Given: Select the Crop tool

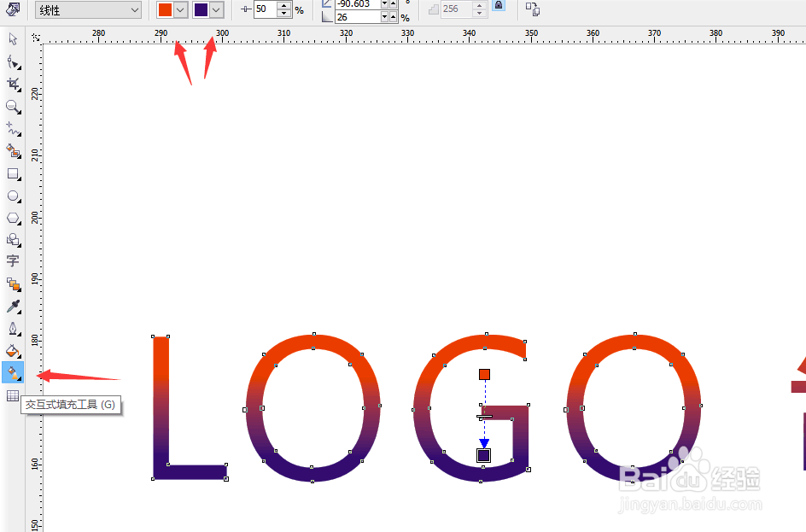Looking at the screenshot, I should pyautogui.click(x=12, y=84).
